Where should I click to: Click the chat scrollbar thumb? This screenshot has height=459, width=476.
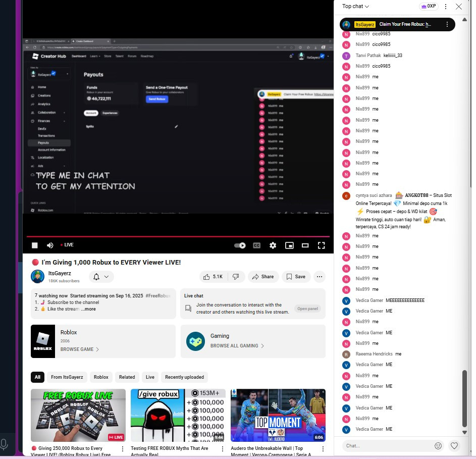(464, 398)
